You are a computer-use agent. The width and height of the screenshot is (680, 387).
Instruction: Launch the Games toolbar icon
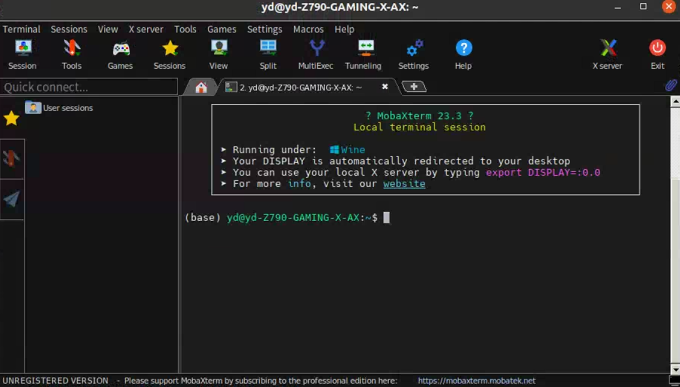click(121, 54)
